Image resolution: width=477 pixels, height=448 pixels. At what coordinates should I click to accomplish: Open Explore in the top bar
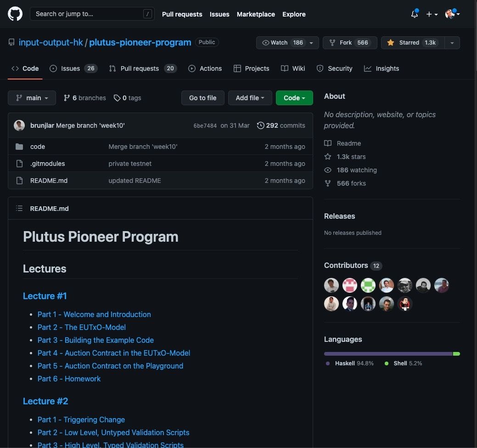pos(294,14)
